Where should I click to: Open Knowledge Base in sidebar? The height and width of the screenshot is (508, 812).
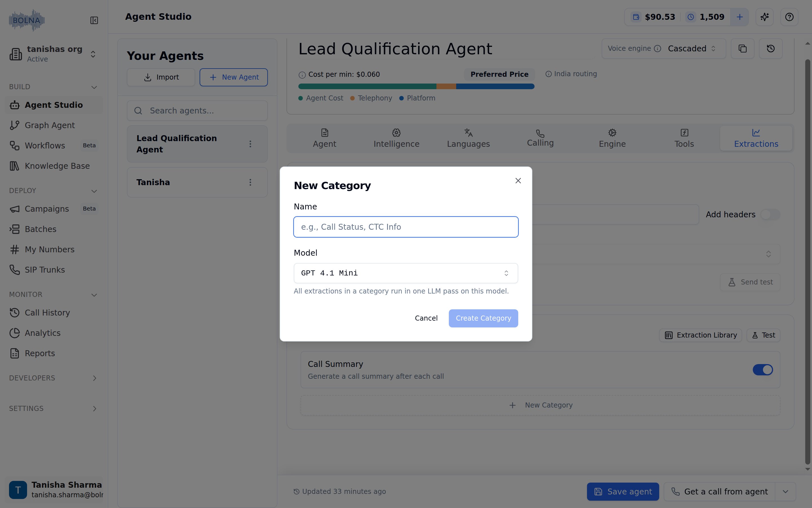[x=54, y=166]
